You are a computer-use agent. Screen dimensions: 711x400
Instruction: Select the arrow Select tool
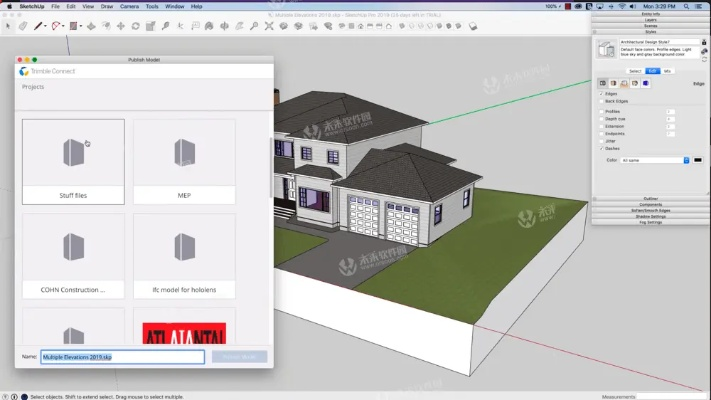pos(10,26)
